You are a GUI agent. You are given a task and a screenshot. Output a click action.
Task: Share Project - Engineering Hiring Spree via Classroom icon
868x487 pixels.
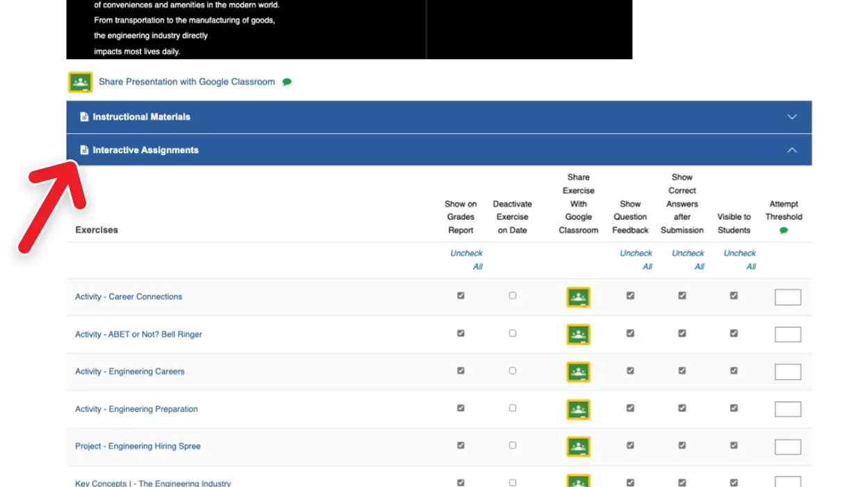click(x=578, y=447)
